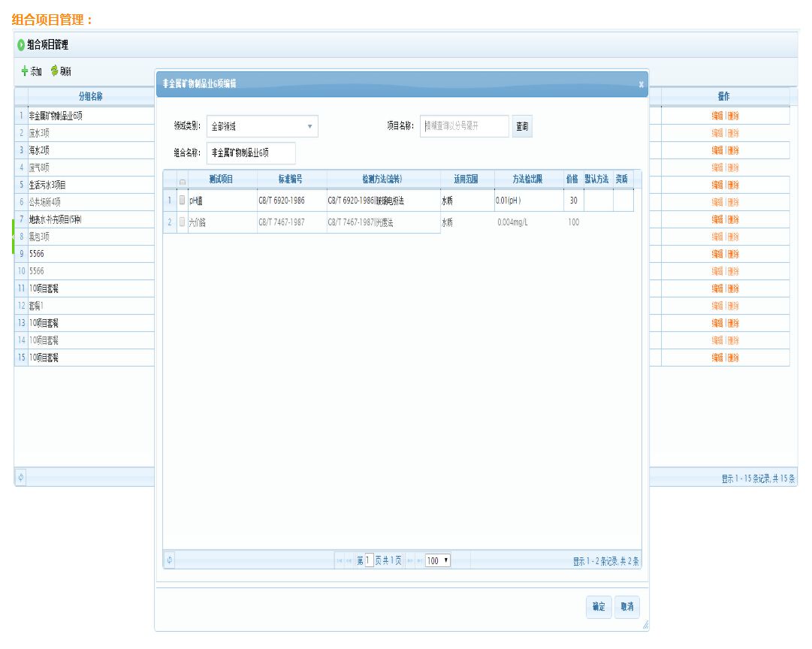Go to last page in dialog pager

418,561
